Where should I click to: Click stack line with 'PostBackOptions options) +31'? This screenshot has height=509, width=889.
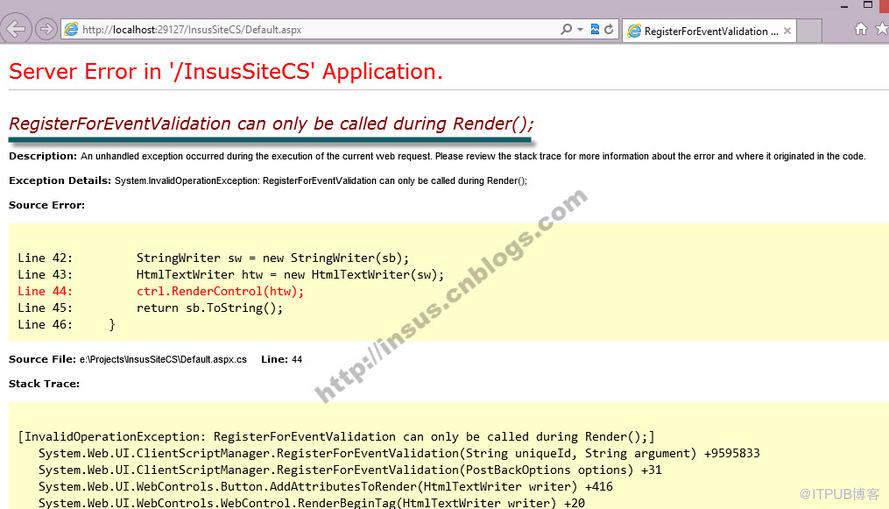(350, 470)
